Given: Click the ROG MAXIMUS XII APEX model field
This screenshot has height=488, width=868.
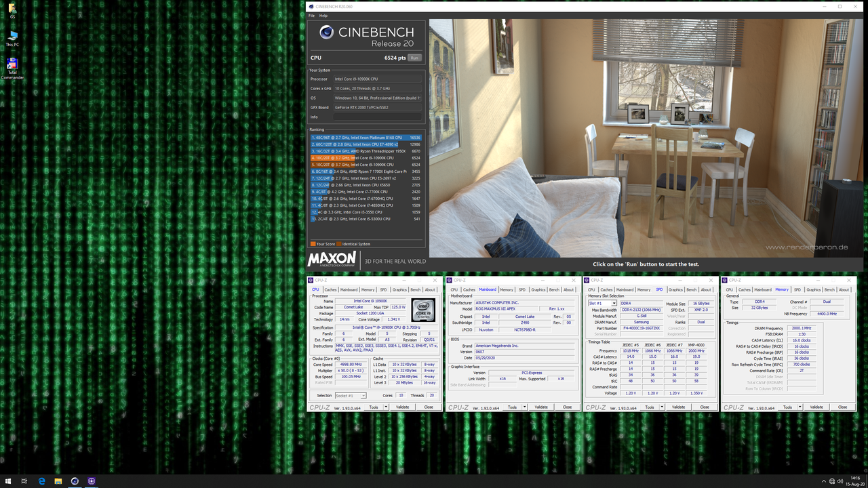Looking at the screenshot, I should coord(505,308).
